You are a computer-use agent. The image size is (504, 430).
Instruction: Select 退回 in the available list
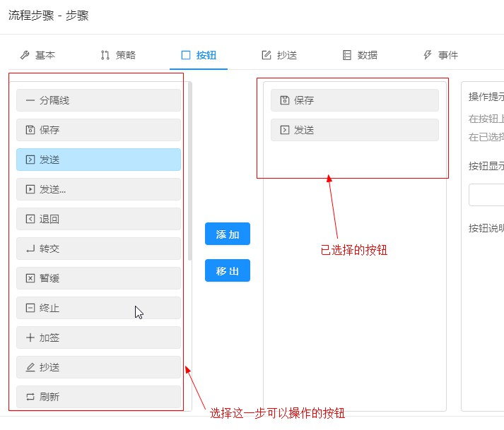tap(99, 219)
